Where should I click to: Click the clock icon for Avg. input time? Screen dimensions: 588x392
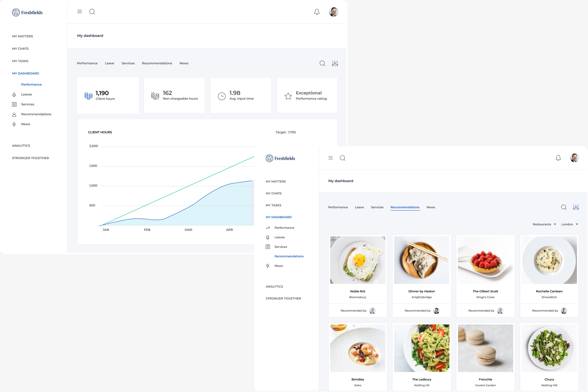coord(221,96)
